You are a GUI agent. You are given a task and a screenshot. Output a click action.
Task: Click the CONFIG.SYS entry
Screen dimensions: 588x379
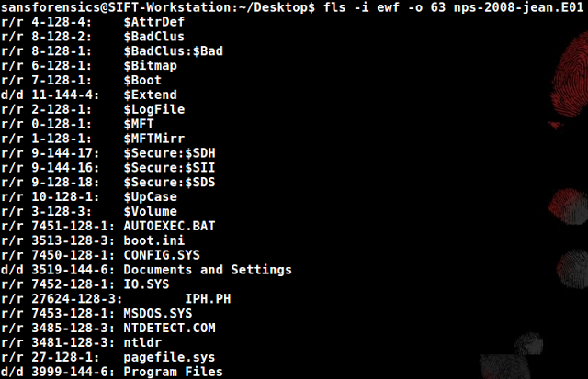point(162,255)
